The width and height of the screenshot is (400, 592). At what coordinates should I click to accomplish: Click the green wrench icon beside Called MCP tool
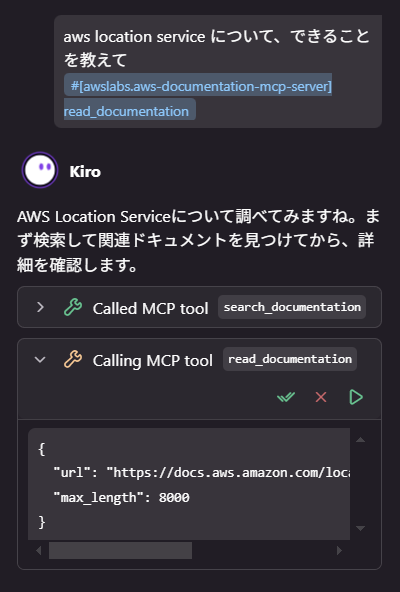(73, 307)
